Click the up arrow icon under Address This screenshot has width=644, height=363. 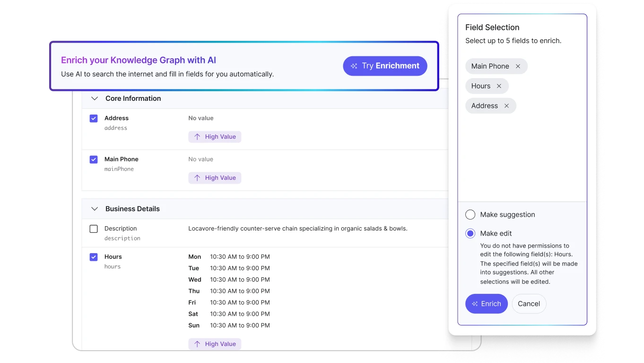197,137
